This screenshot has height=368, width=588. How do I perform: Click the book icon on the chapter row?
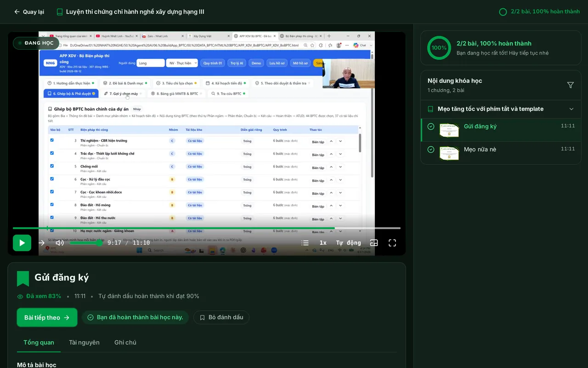coord(430,109)
